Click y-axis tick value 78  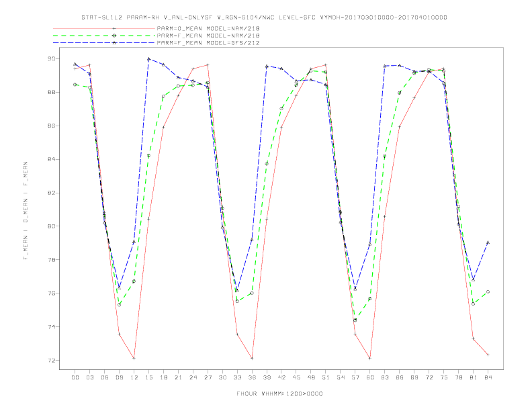click(x=51, y=260)
